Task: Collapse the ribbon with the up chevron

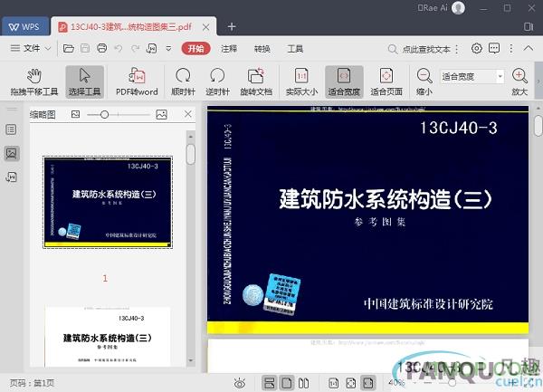Action: tap(529, 49)
